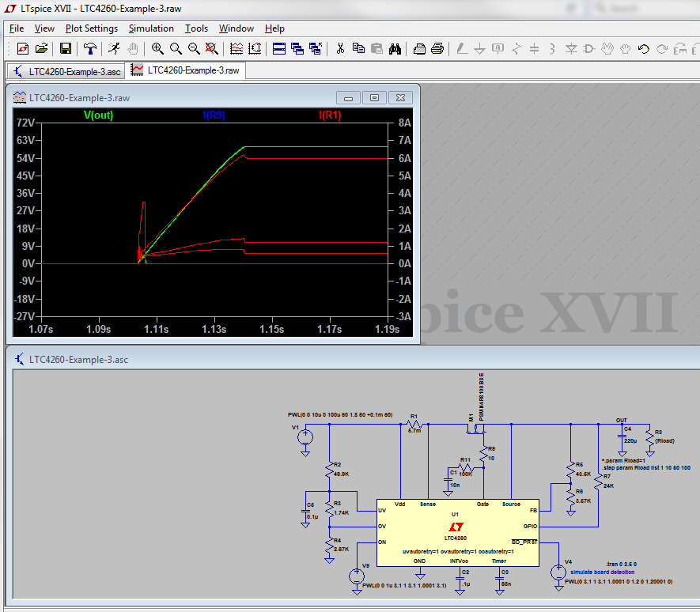Viewport: 700px width, 612px height.
Task: Click the 1.19s time axis label
Action: 387,330
